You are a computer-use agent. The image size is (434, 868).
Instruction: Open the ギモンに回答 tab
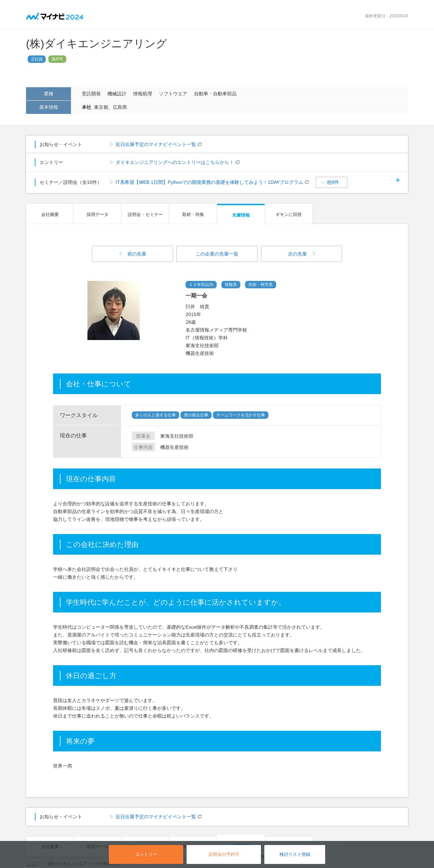tap(289, 214)
